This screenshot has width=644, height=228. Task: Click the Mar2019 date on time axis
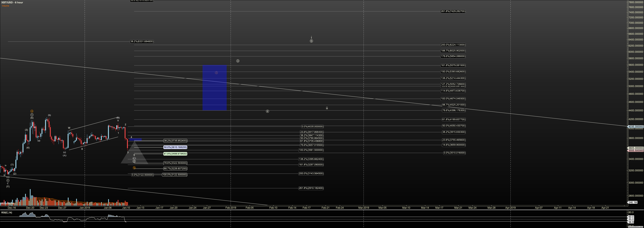tap(364, 208)
